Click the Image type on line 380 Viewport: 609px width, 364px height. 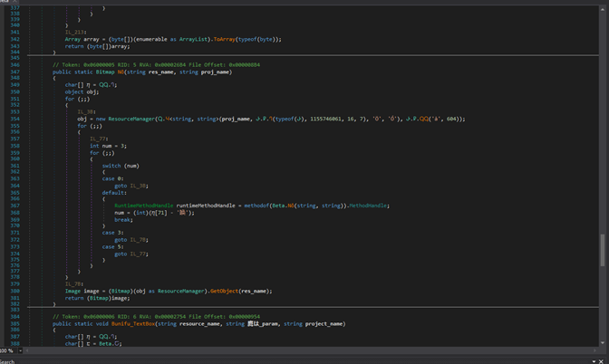click(73, 290)
